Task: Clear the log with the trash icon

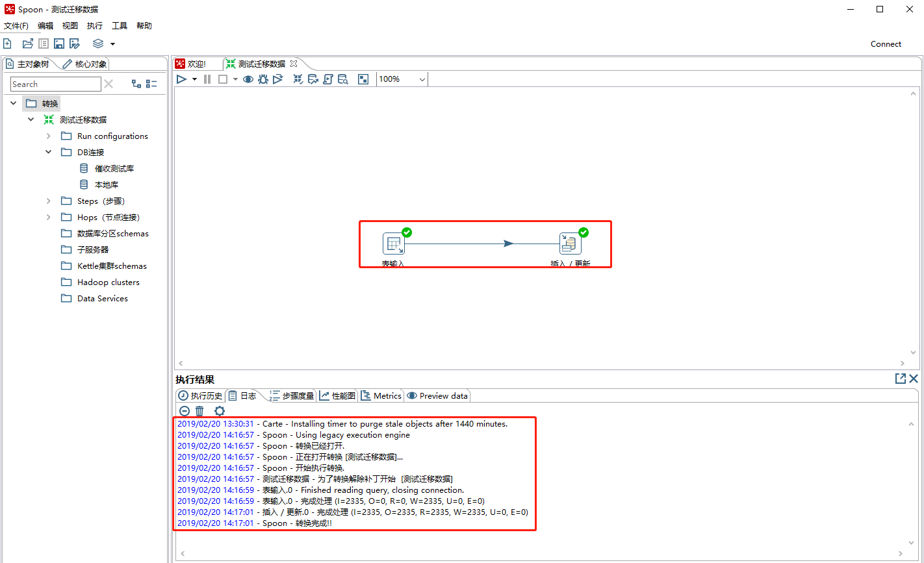Action: [x=199, y=411]
